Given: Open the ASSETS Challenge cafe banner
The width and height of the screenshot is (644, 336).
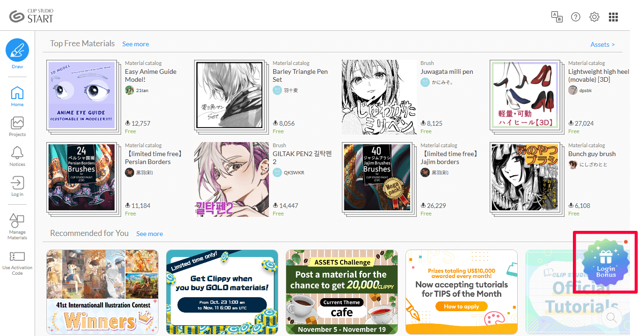Looking at the screenshot, I should coord(342,292).
